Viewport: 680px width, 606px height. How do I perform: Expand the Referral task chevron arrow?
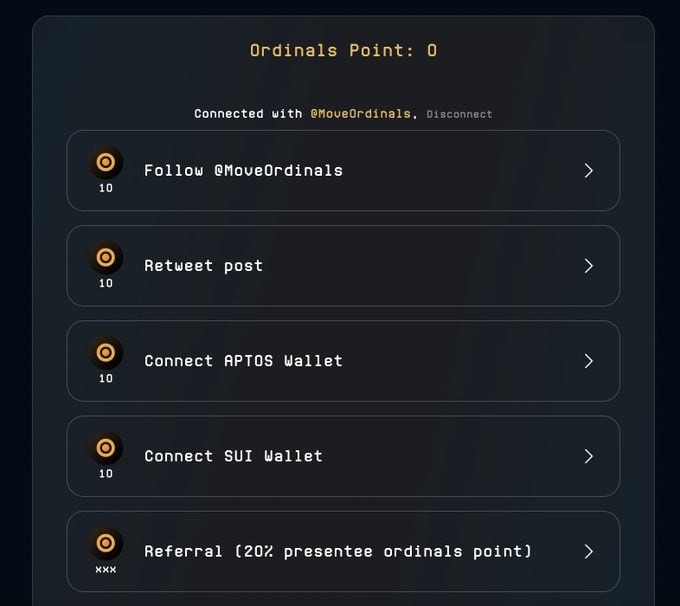588,551
